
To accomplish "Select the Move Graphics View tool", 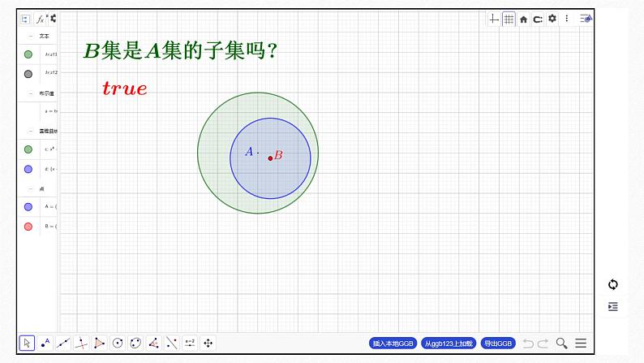I will click(x=208, y=343).
